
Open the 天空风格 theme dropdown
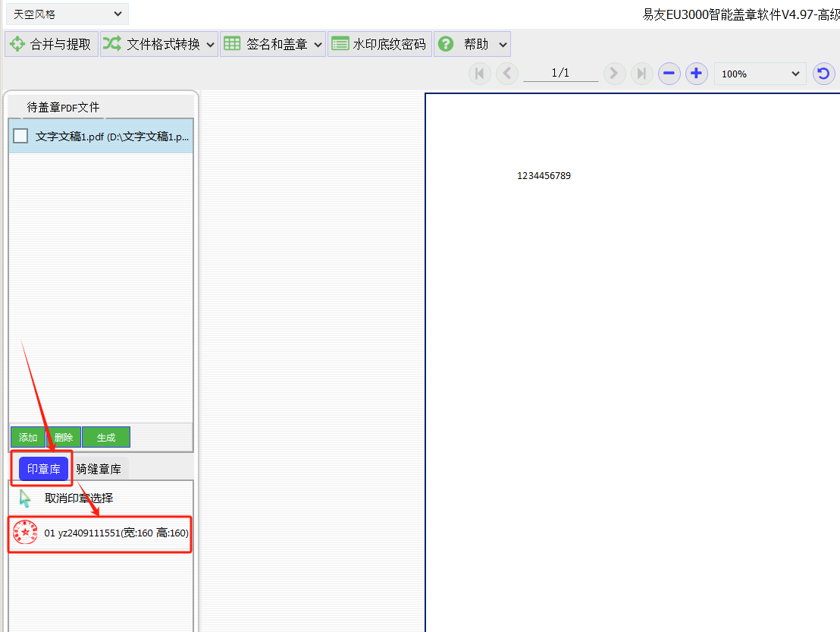point(67,14)
